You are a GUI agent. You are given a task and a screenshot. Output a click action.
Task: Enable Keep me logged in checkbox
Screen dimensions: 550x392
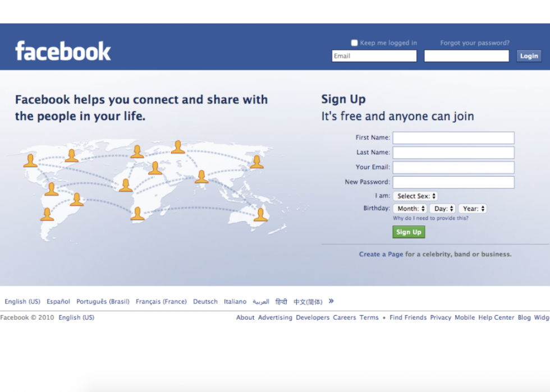click(x=354, y=43)
